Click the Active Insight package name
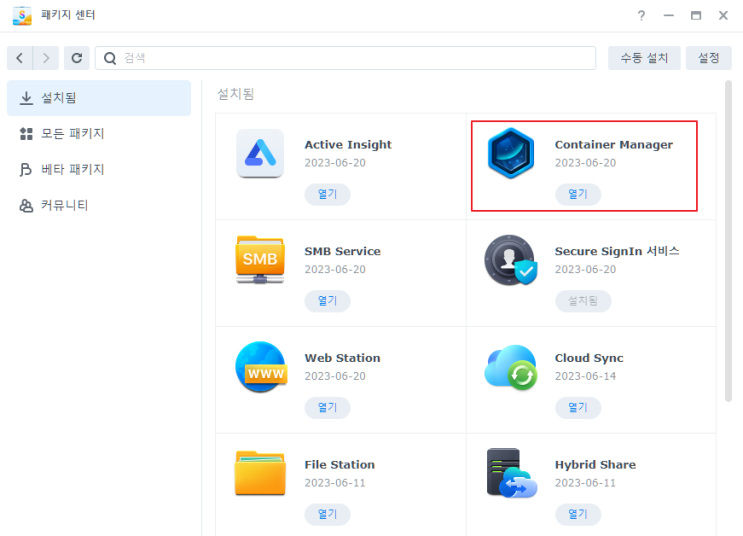The width and height of the screenshot is (743, 536). coord(348,145)
